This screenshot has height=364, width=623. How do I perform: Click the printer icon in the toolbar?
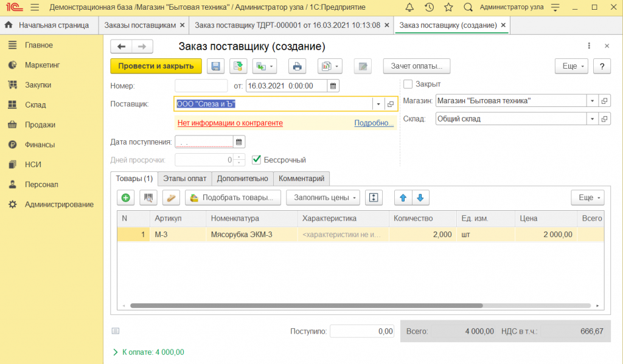coord(298,66)
